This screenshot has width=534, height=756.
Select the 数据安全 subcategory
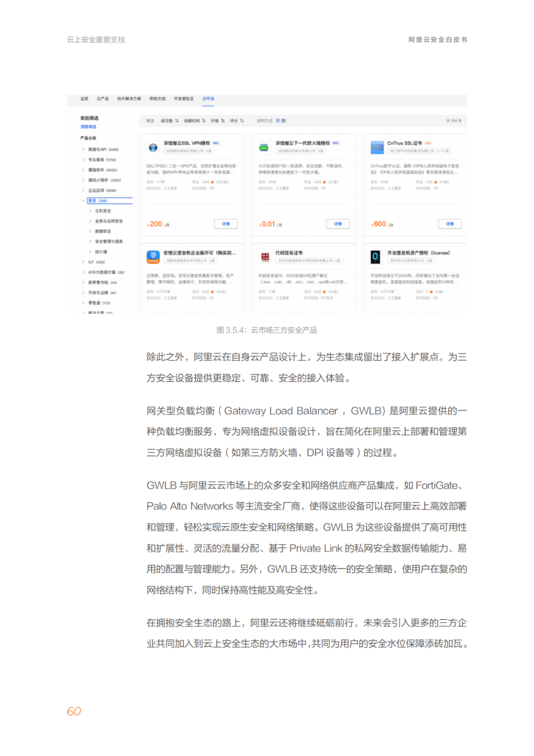[x=103, y=231]
